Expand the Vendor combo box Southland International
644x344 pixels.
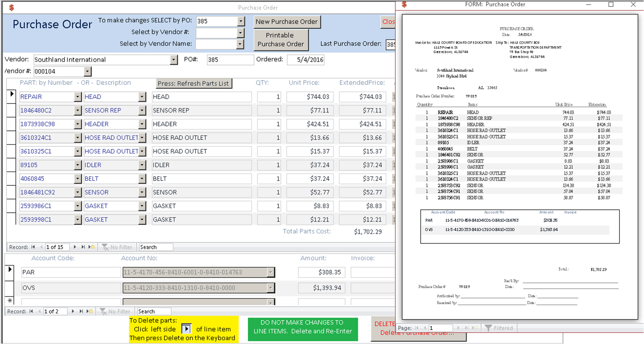pyautogui.click(x=174, y=60)
